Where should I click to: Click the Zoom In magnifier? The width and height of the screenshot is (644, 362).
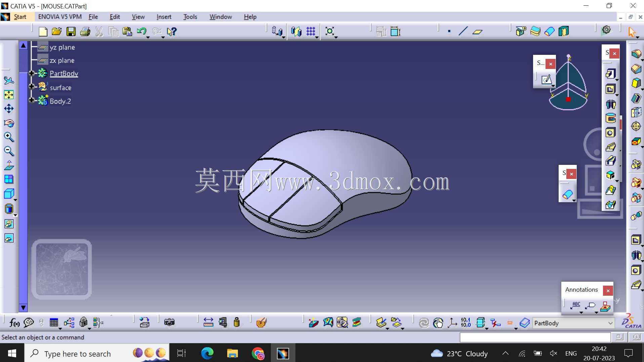coord(9,137)
